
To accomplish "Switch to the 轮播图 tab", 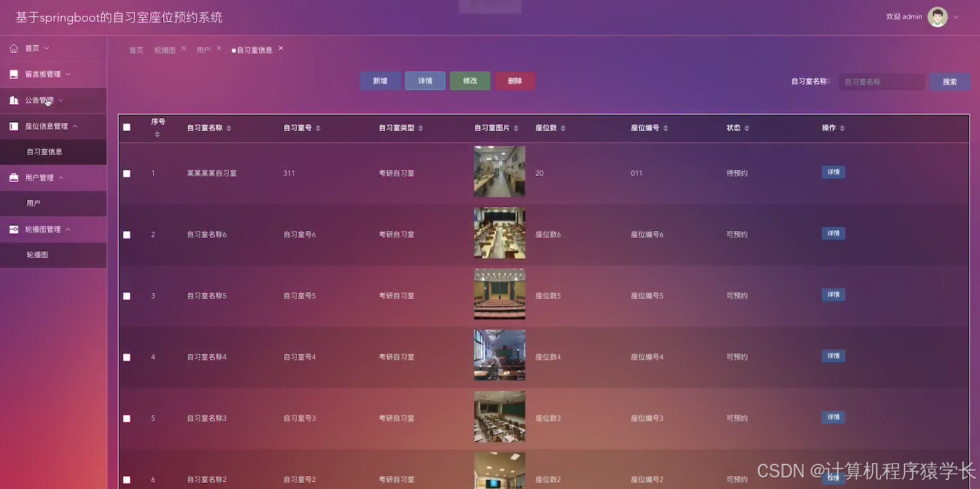I will (x=165, y=50).
